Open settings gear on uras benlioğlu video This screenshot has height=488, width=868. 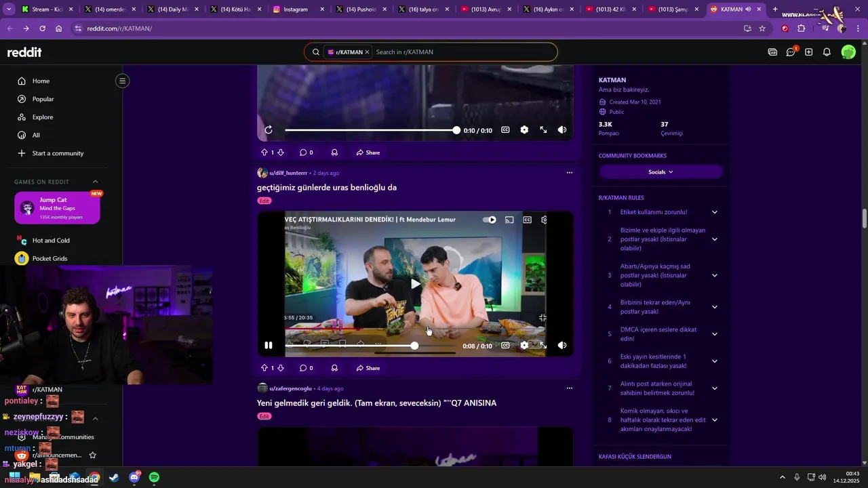(524, 345)
